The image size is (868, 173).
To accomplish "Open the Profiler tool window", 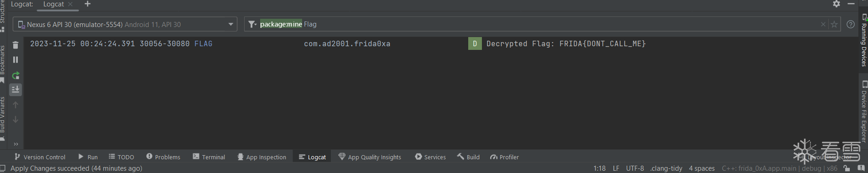I will click(504, 157).
